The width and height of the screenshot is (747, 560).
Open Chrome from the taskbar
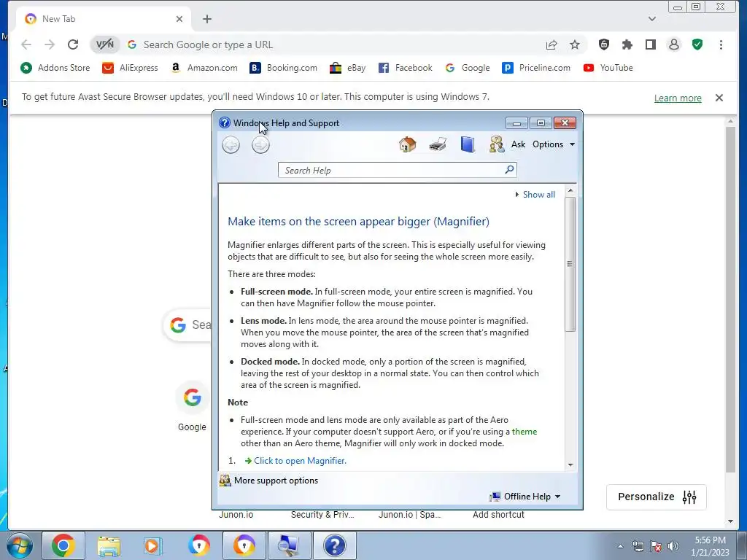[63, 545]
